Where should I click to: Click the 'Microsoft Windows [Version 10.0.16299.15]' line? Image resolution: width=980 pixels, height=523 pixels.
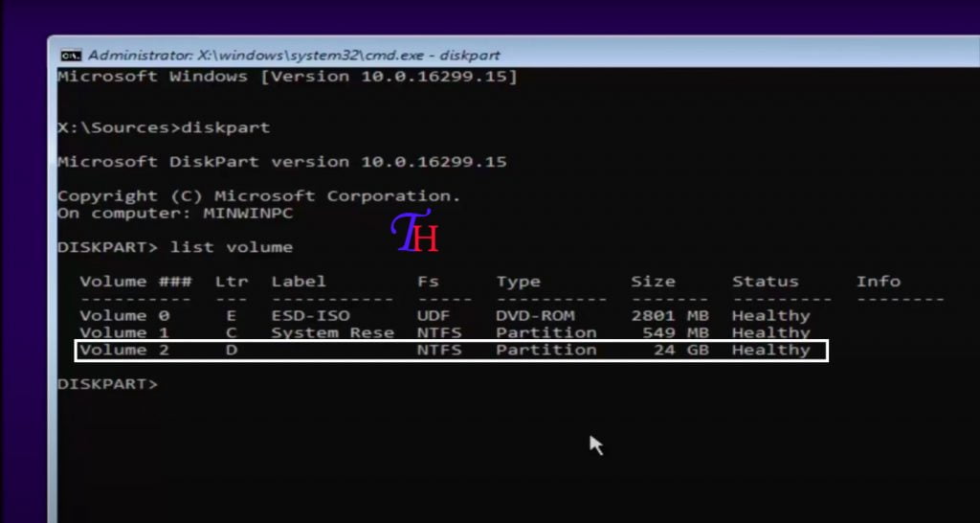coord(287,78)
